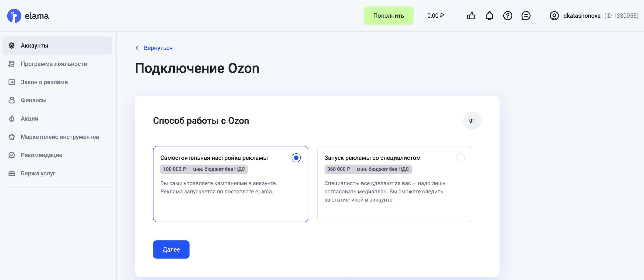Click the Рекомендации check bubble icon
Viewport: 644px width, 280px height.
(x=12, y=155)
